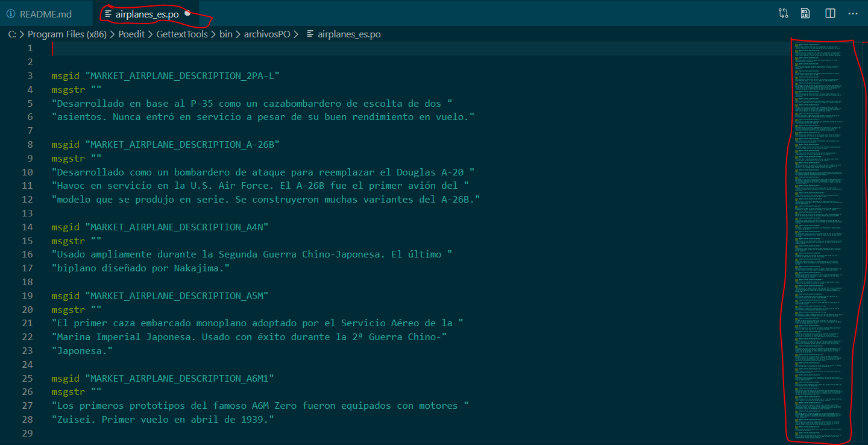Click the msgstr "" text on line 26
Viewport: 868px width, 445px height.
tap(77, 393)
